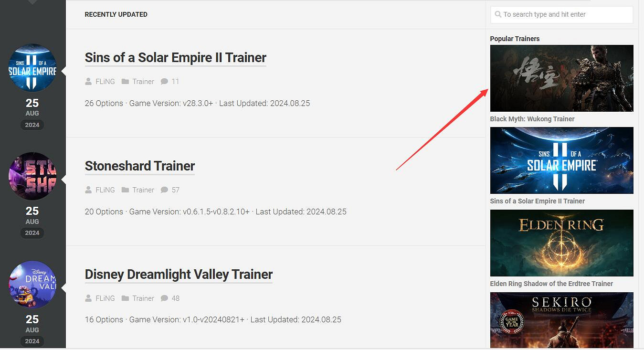The image size is (644, 350).
Task: Click in the search type and hit enter field
Action: (x=562, y=14)
